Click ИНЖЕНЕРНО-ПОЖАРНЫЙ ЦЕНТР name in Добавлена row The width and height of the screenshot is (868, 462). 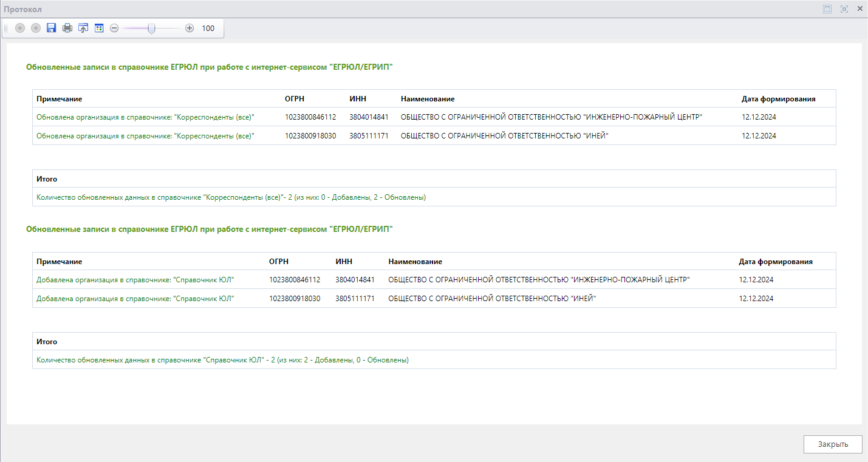tap(539, 280)
